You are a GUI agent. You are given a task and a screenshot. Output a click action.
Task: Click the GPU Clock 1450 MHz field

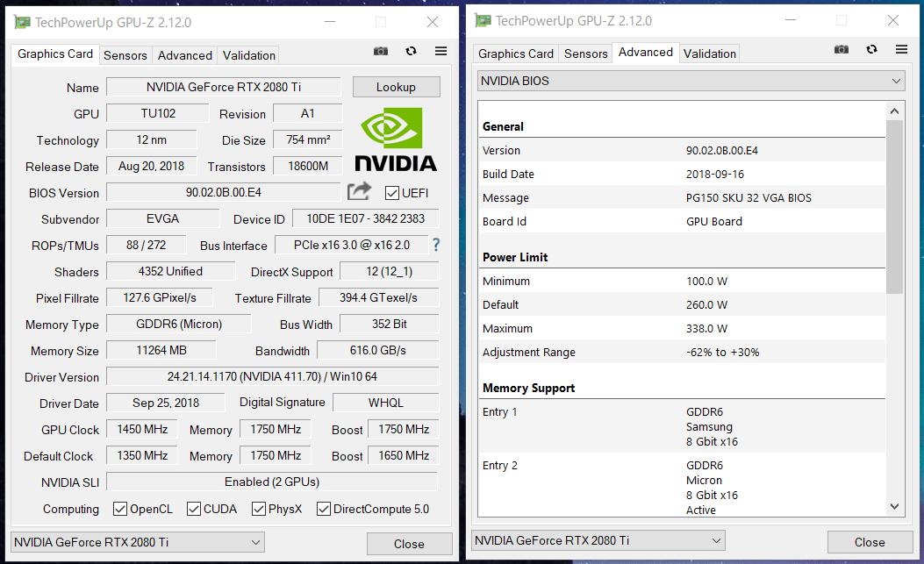point(142,429)
